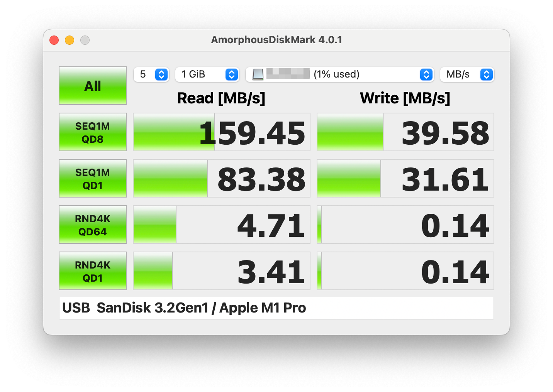Select the 83.38 read result
This screenshot has height=392, width=553.
click(x=222, y=178)
